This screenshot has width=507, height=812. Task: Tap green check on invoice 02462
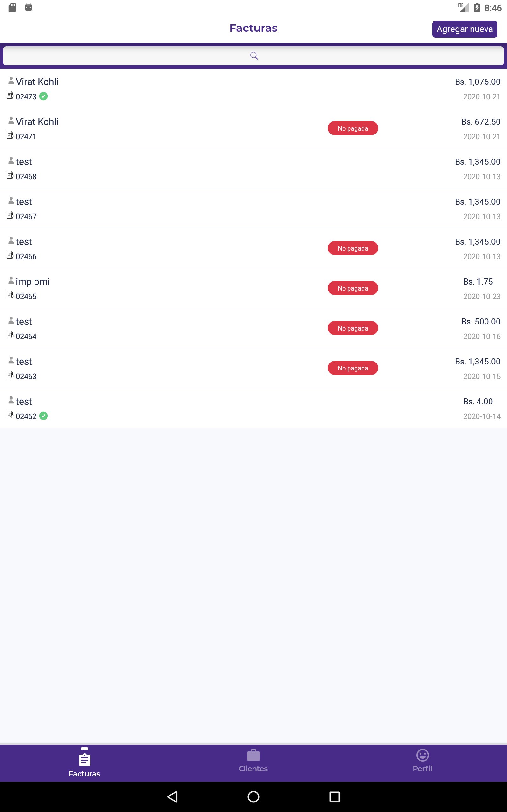[43, 416]
